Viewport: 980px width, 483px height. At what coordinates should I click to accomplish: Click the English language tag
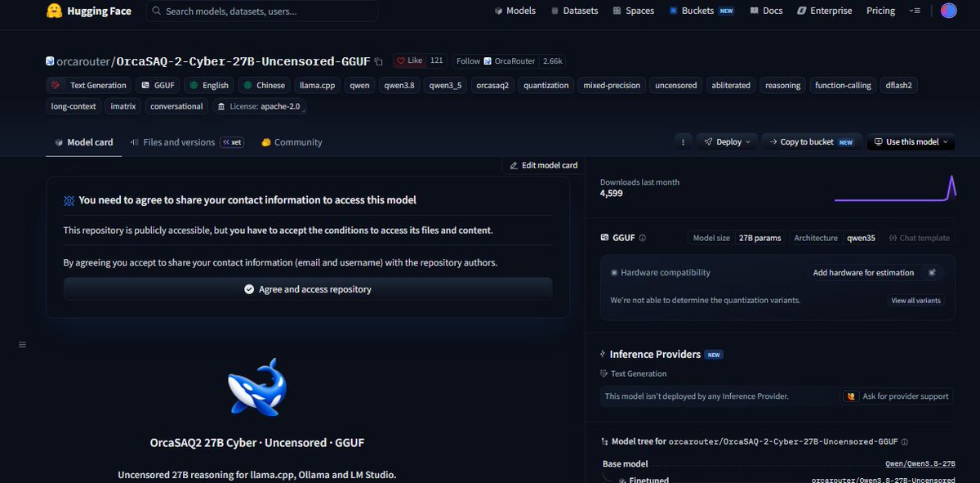coord(209,85)
